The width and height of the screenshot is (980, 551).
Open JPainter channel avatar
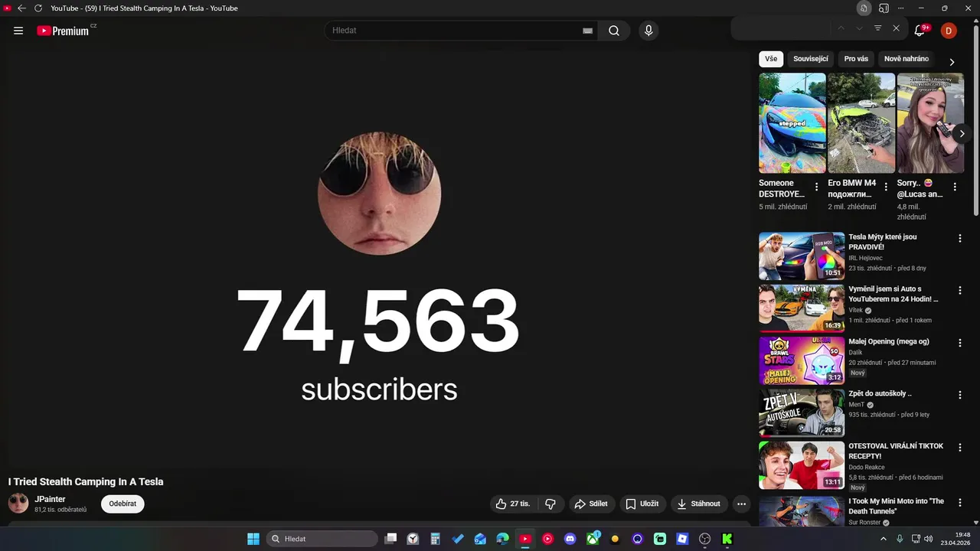click(18, 503)
